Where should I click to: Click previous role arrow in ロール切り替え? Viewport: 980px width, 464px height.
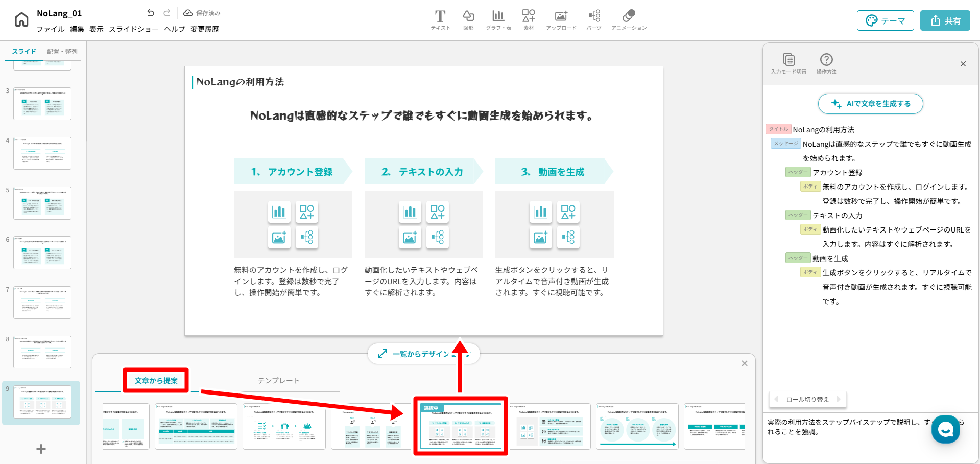(776, 399)
